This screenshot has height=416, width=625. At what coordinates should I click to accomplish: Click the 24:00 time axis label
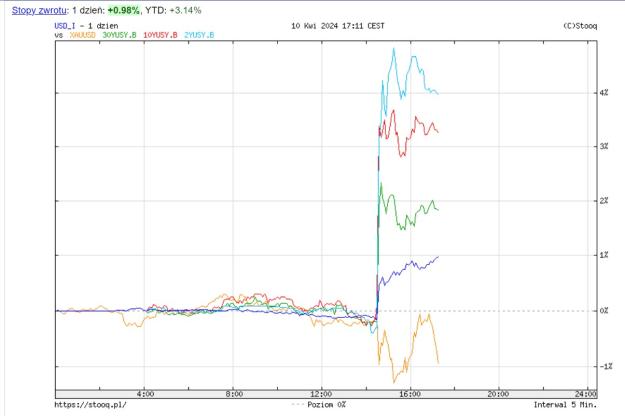586,394
